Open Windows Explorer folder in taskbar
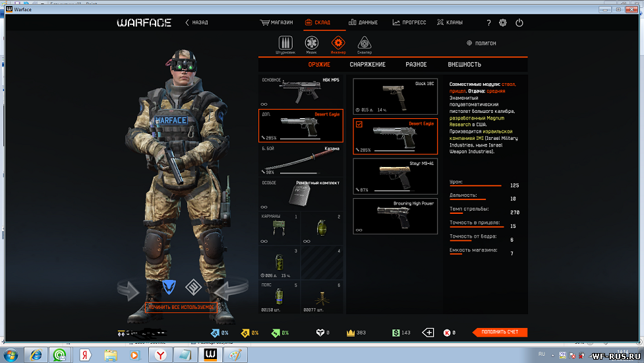This screenshot has width=644, height=363. point(111,355)
